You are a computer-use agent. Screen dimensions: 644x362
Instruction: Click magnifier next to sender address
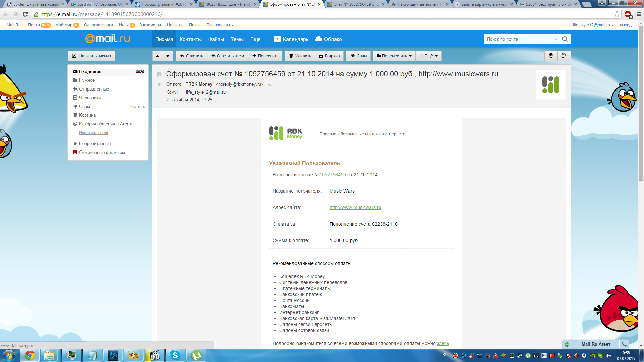tap(269, 84)
